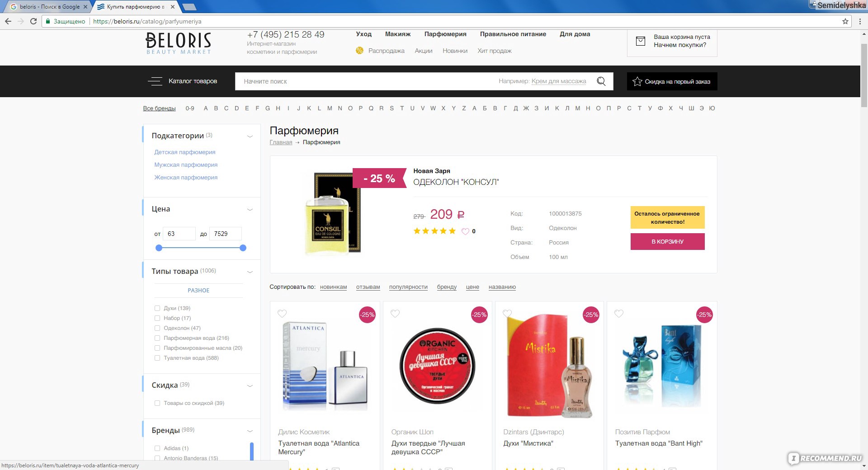The image size is (868, 470).
Task: Collapse the Типы товара section chevron
Action: click(250, 272)
